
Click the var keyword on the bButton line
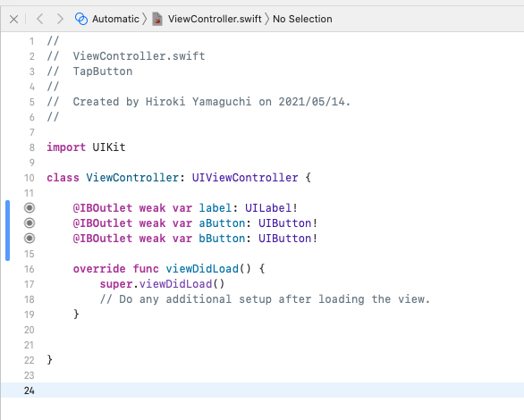coord(182,239)
